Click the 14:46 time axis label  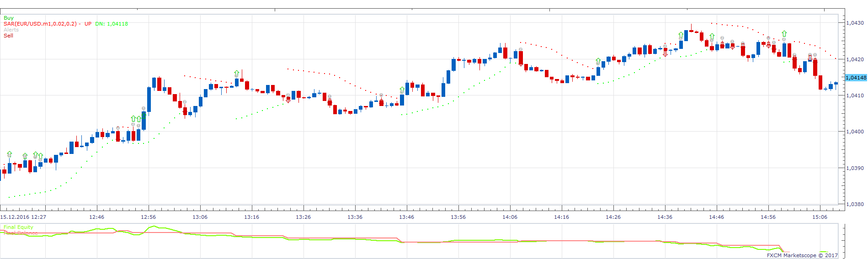(x=717, y=217)
